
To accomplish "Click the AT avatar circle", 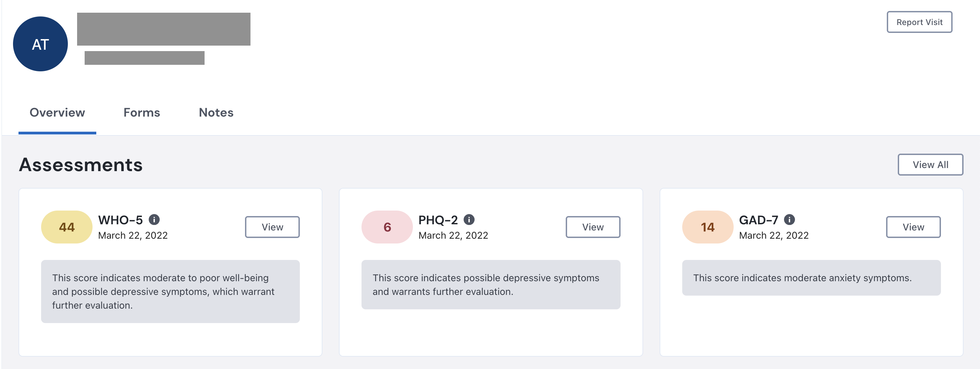I will pyautogui.click(x=40, y=44).
